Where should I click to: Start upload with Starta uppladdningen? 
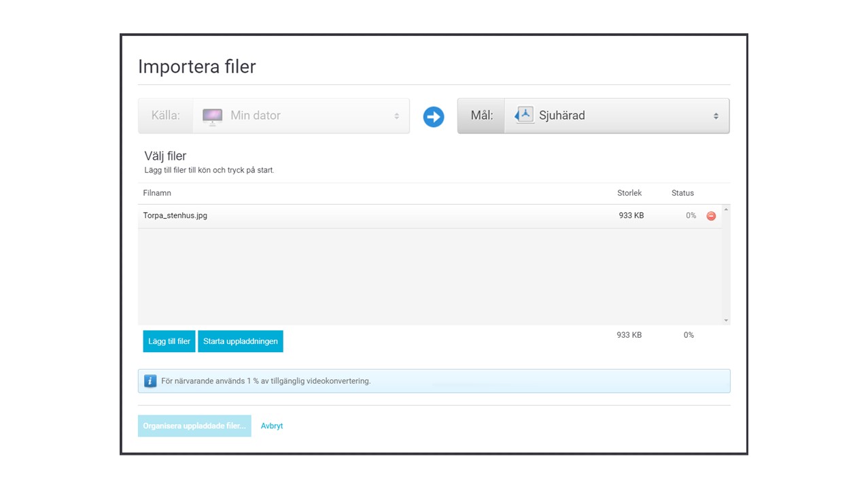click(x=240, y=341)
